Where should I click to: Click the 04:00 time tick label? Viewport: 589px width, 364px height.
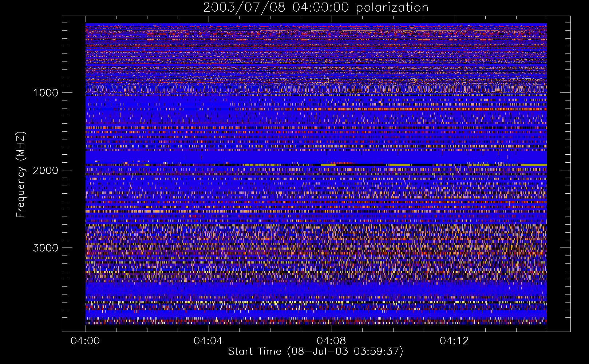[85, 341]
